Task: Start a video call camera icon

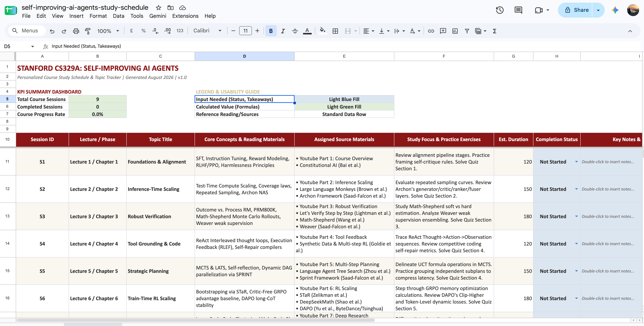Action: click(539, 10)
